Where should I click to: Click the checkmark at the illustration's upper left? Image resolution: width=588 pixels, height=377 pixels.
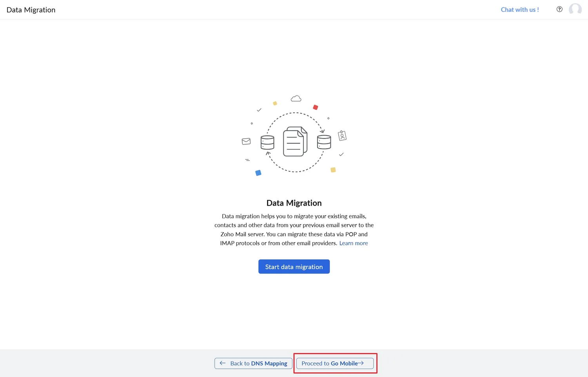pyautogui.click(x=259, y=110)
